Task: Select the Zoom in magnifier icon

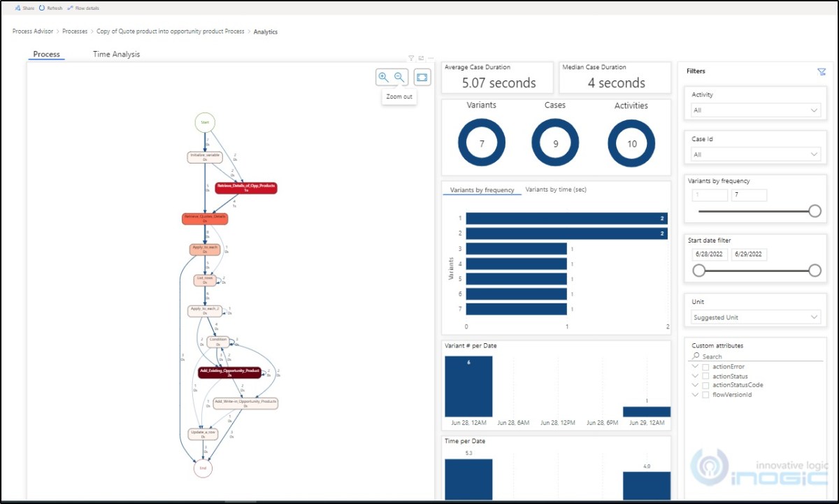Action: click(x=383, y=77)
